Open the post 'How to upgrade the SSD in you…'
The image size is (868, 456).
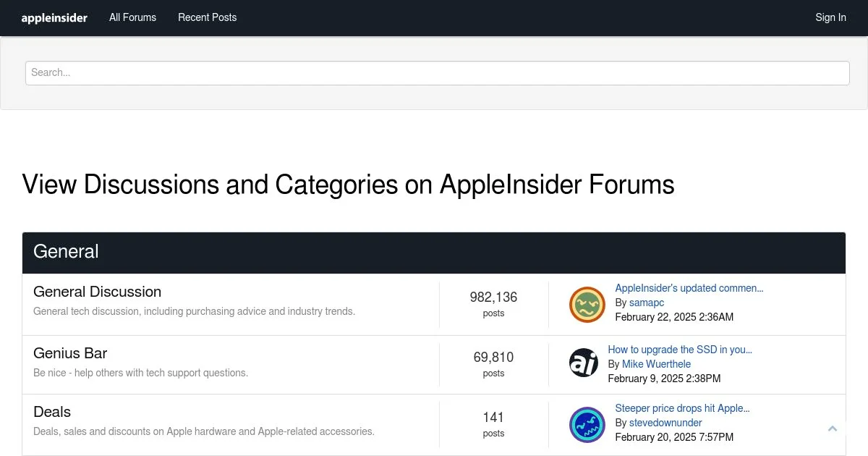680,350
